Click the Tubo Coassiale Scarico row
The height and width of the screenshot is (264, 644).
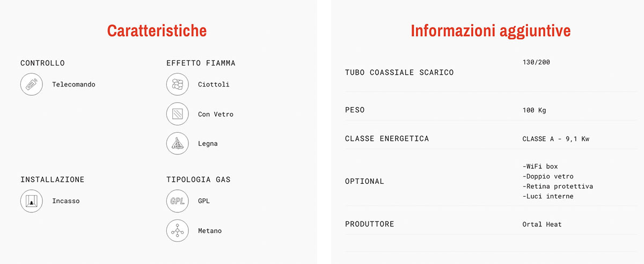[487, 72]
